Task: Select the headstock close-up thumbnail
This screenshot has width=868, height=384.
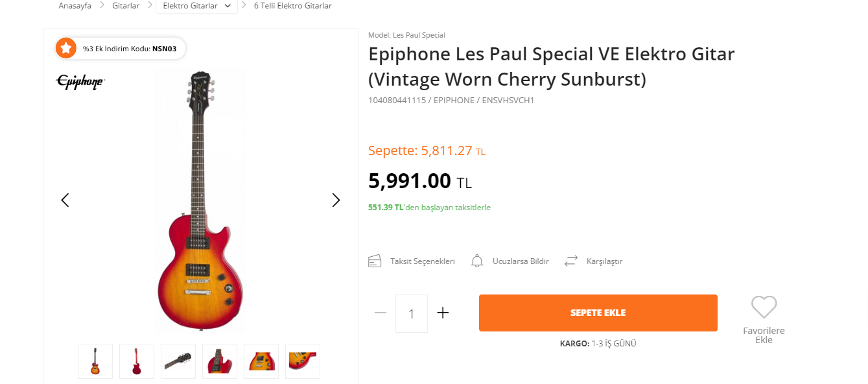Action: 178,361
